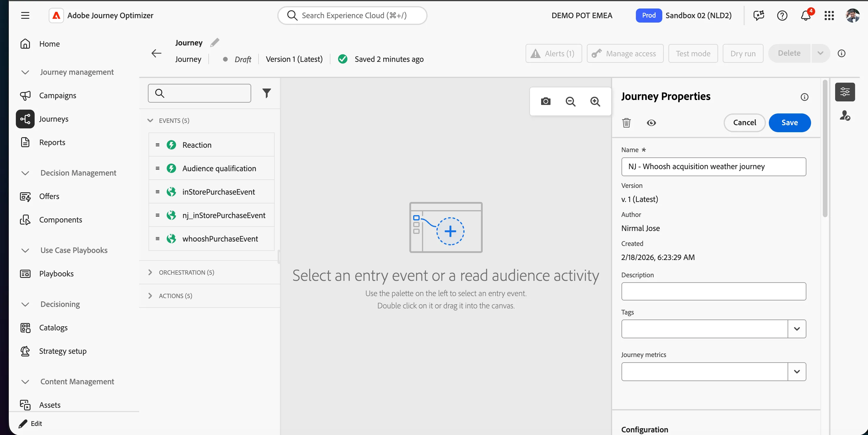
Task: Click the Alerts (1) button
Action: [554, 53]
